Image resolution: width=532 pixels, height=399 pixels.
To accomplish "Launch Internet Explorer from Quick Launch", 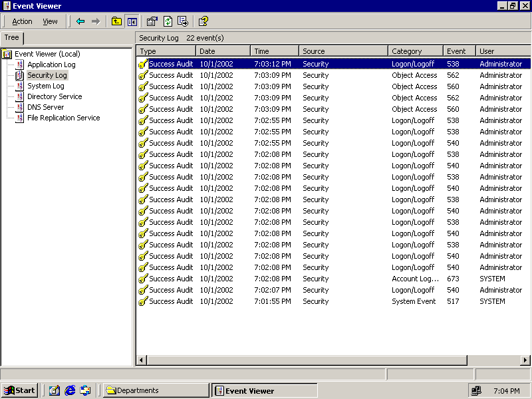I will pyautogui.click(x=70, y=390).
